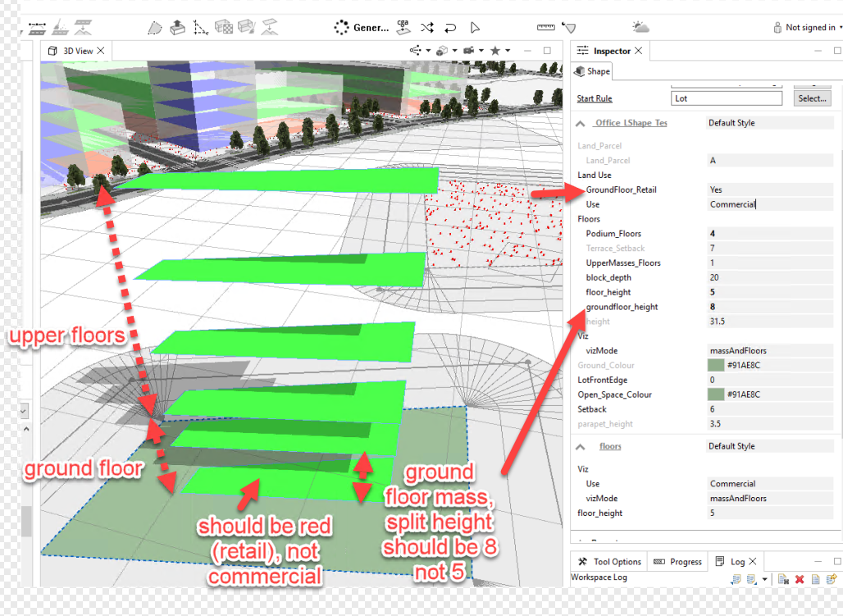843x616 pixels.
Task: Switch to the Progress tab
Action: 677,562
